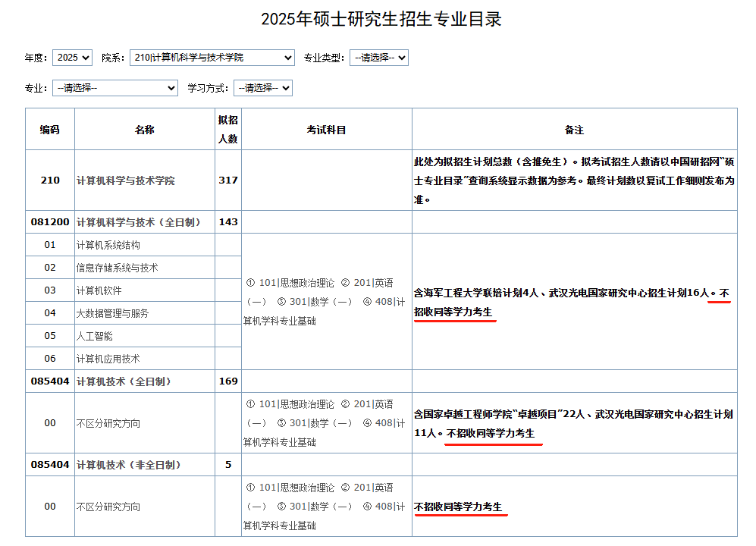Click the 计算机科学与技术（全日制） program name
The height and width of the screenshot is (546, 756).
coord(139,222)
